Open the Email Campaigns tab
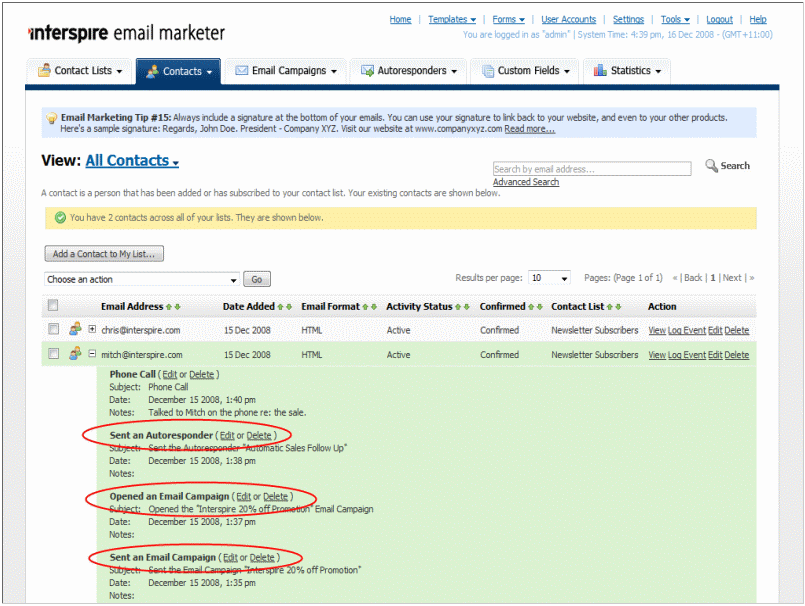 (x=285, y=71)
